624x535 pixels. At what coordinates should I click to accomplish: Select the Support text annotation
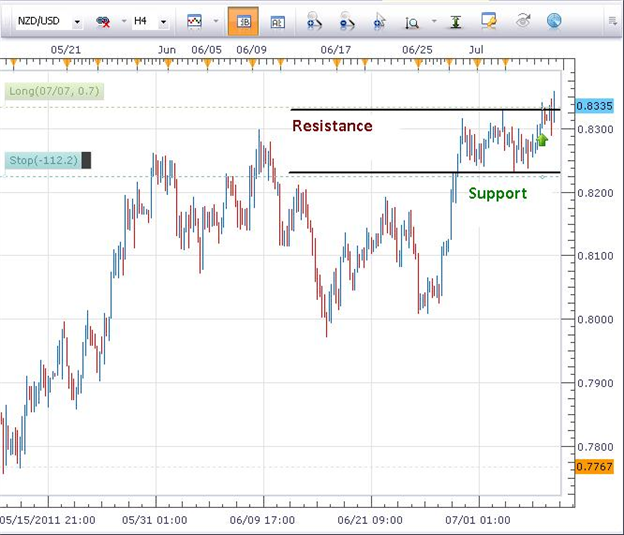498,193
